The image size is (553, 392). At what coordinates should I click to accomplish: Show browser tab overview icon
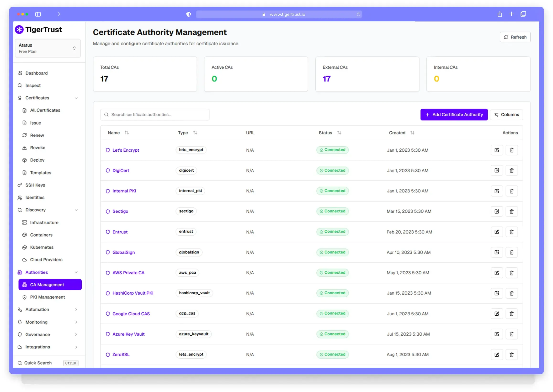[x=523, y=14]
